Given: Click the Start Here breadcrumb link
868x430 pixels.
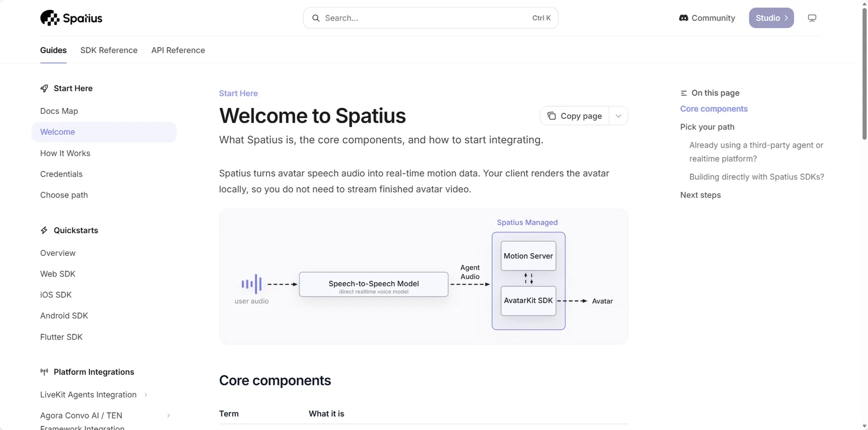Looking at the screenshot, I should tap(238, 93).
